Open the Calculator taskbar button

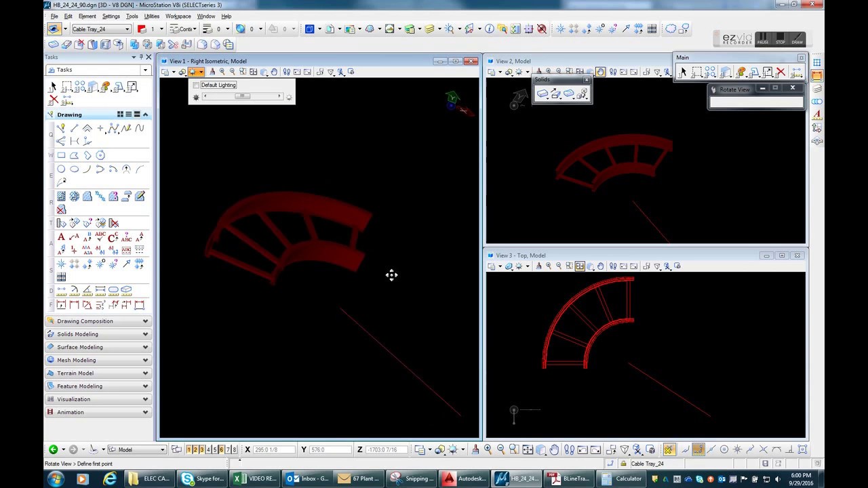click(x=623, y=479)
